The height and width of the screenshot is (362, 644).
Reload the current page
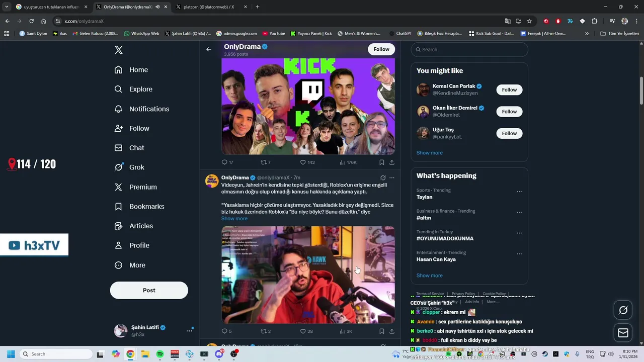(x=31, y=21)
